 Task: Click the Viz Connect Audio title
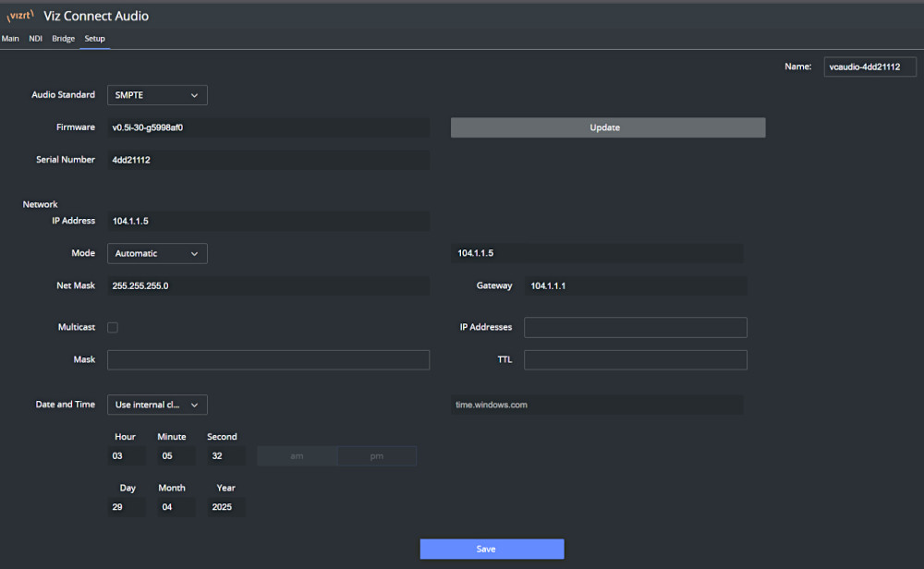pos(96,16)
